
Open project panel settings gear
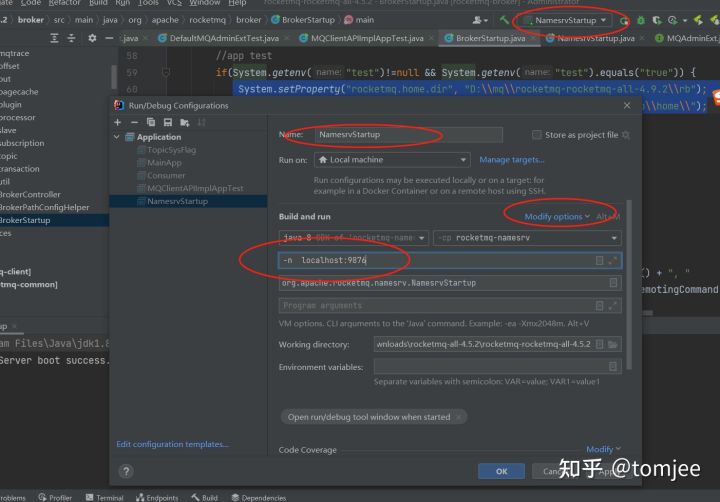[x=92, y=38]
